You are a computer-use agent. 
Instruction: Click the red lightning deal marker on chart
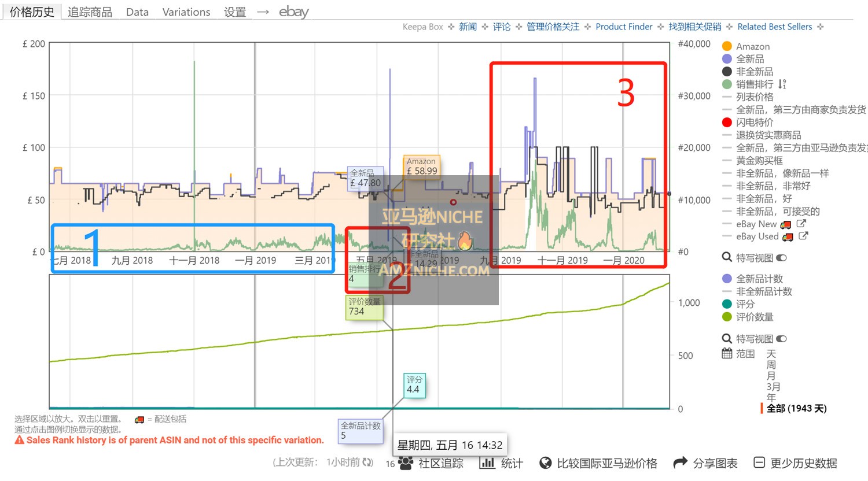(453, 202)
